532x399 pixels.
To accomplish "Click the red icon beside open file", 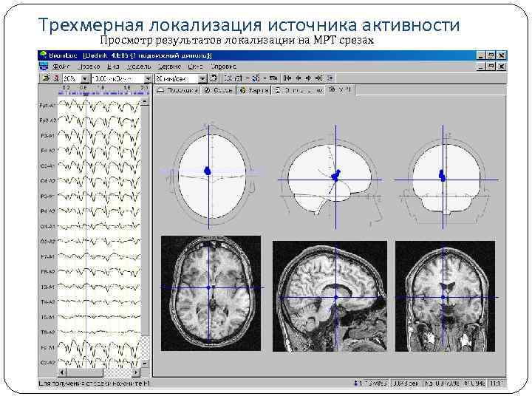I will (56, 78).
